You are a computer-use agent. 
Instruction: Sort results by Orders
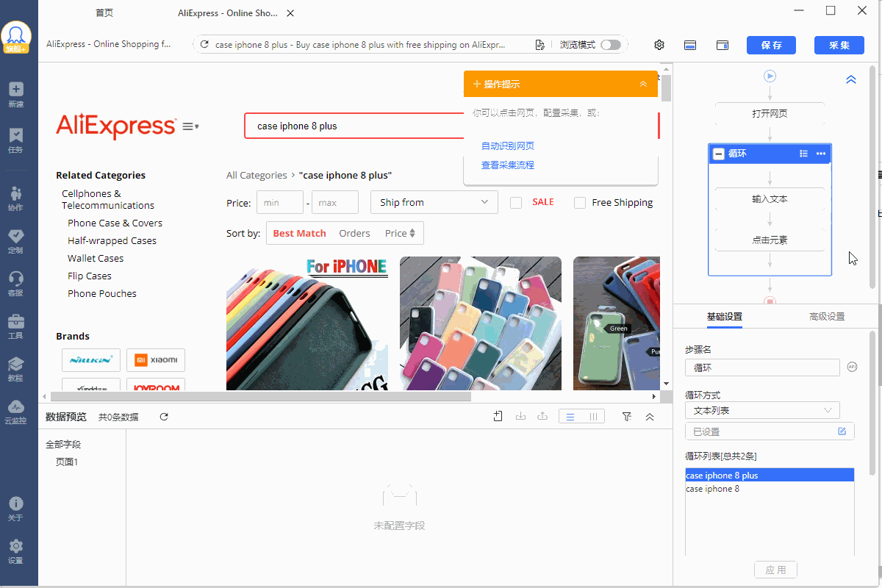354,233
